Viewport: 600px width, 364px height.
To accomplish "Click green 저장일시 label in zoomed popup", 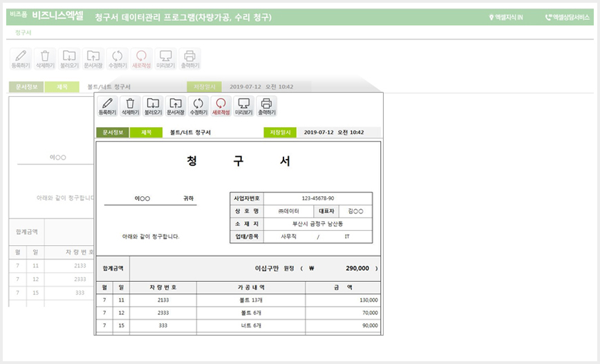I will [x=280, y=133].
